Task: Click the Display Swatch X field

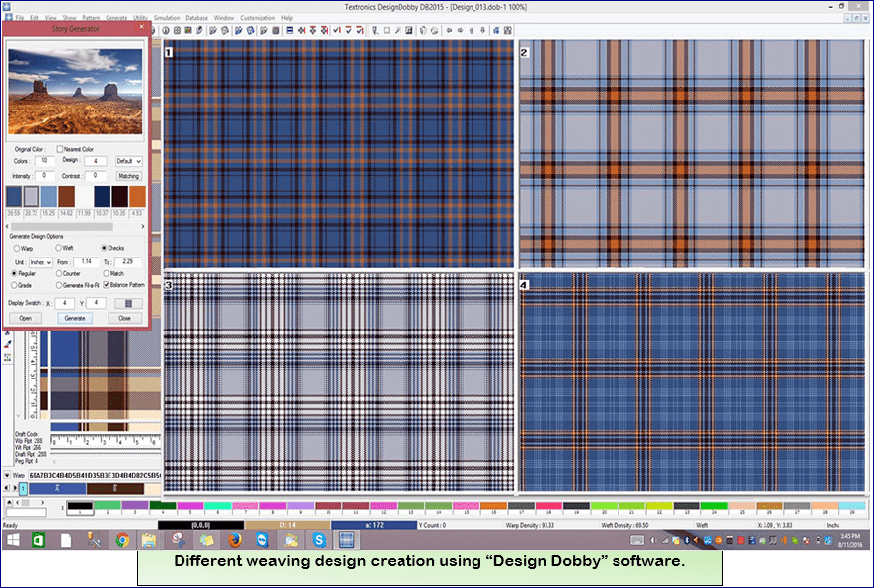Action: [65, 303]
